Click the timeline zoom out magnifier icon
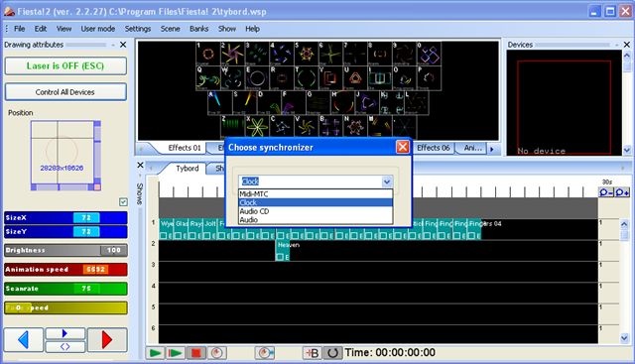This screenshot has height=364, width=635. (x=606, y=192)
